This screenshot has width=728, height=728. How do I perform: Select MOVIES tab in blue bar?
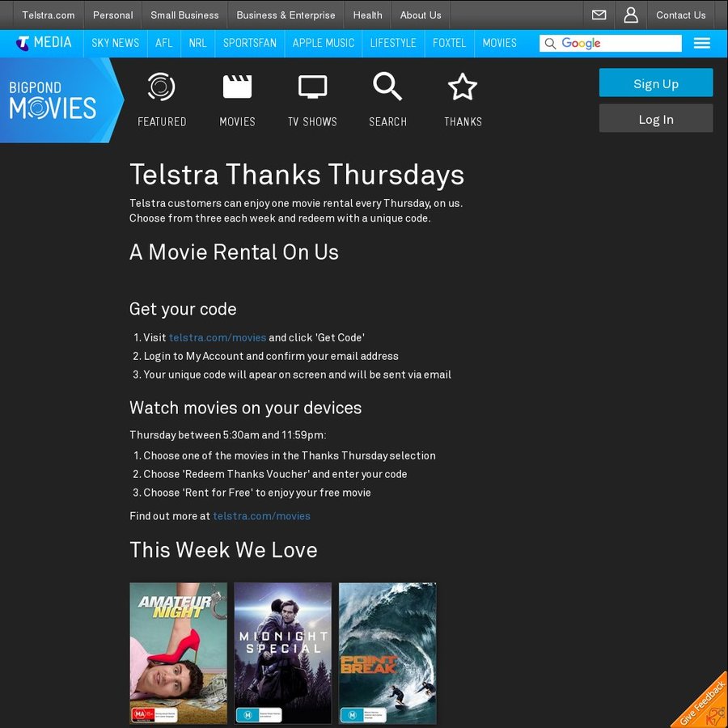click(500, 43)
